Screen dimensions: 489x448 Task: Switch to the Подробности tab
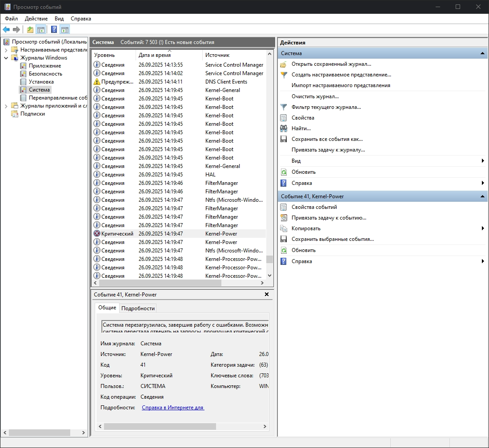(138, 308)
